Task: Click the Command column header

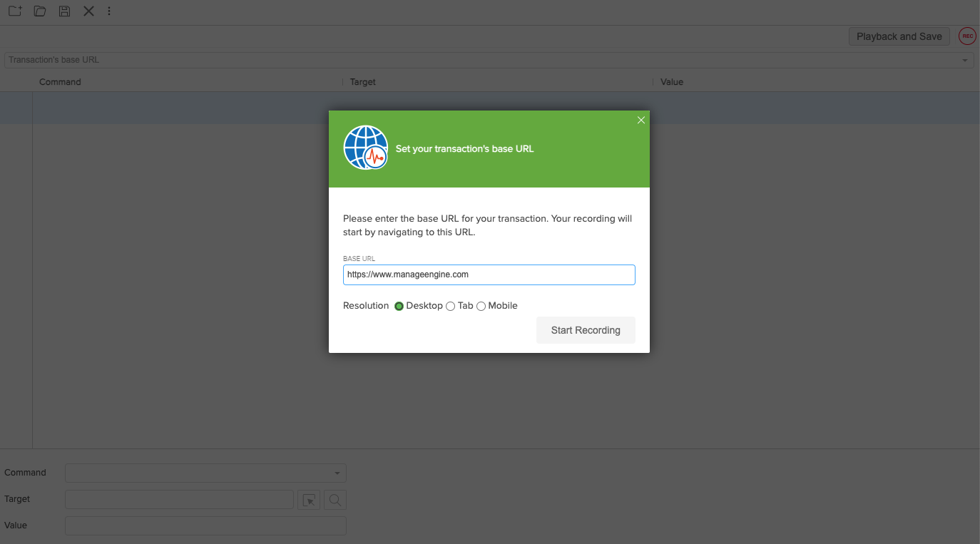Action: (60, 82)
